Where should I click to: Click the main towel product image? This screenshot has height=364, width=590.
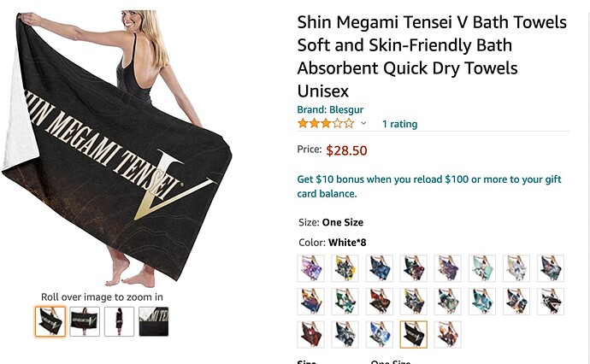click(117, 149)
